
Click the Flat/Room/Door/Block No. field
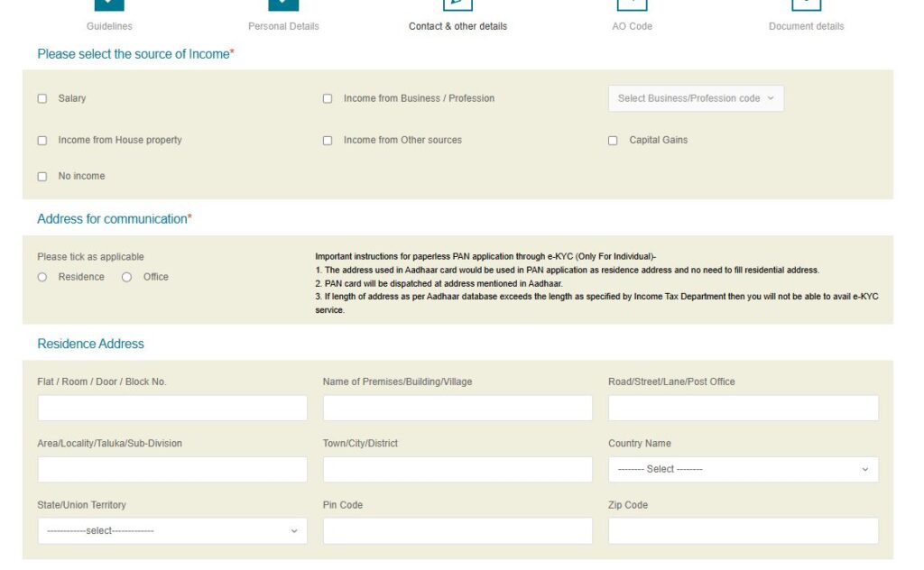pyautogui.click(x=171, y=408)
